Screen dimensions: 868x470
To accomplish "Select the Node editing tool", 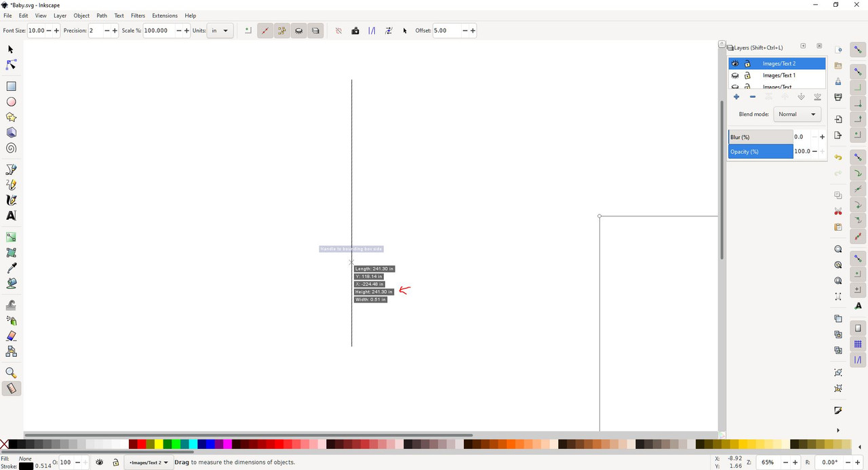I will [x=11, y=65].
